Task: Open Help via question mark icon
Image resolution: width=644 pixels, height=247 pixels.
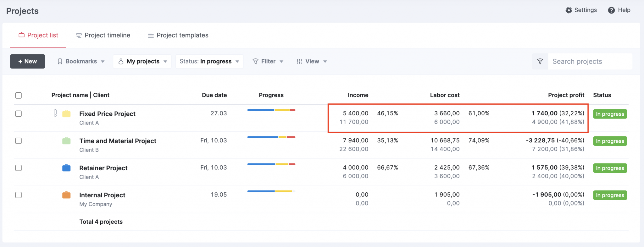Action: 611,10
